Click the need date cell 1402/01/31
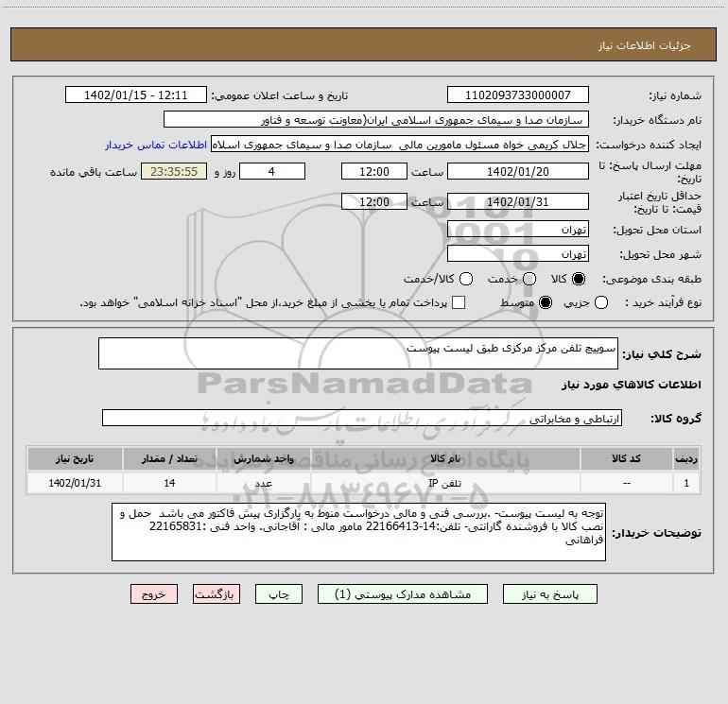The width and height of the screenshot is (728, 704). pyautogui.click(x=75, y=483)
